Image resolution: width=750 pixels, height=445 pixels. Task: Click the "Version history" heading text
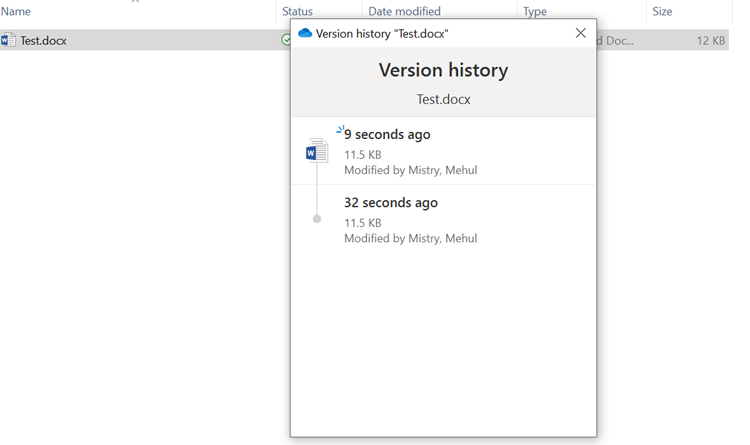point(443,71)
